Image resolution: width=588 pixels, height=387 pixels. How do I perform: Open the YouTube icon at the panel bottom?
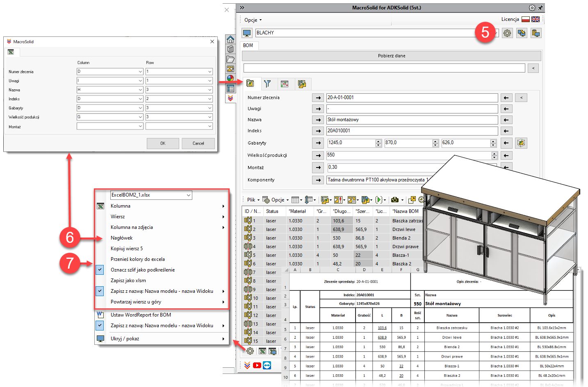257,365
